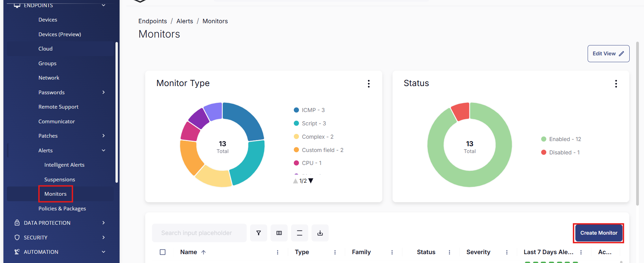644x263 pixels.
Task: Open Monitor Type card options menu
Action: click(x=369, y=84)
